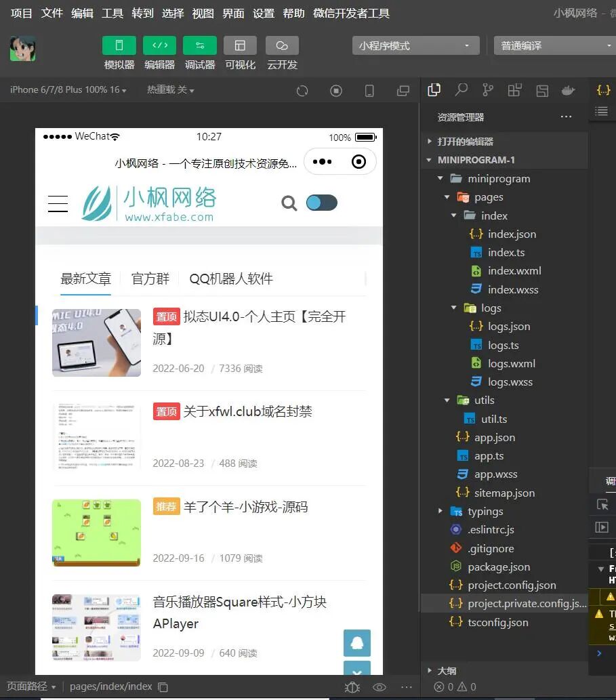Toggle the Editor (编辑器) panel button

coord(159,45)
